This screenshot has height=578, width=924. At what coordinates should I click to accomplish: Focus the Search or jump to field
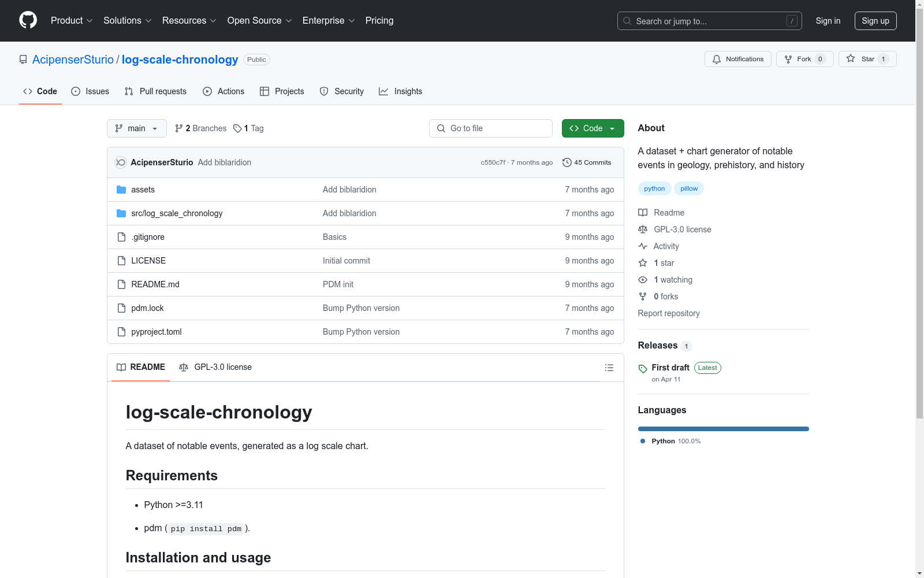pyautogui.click(x=710, y=21)
